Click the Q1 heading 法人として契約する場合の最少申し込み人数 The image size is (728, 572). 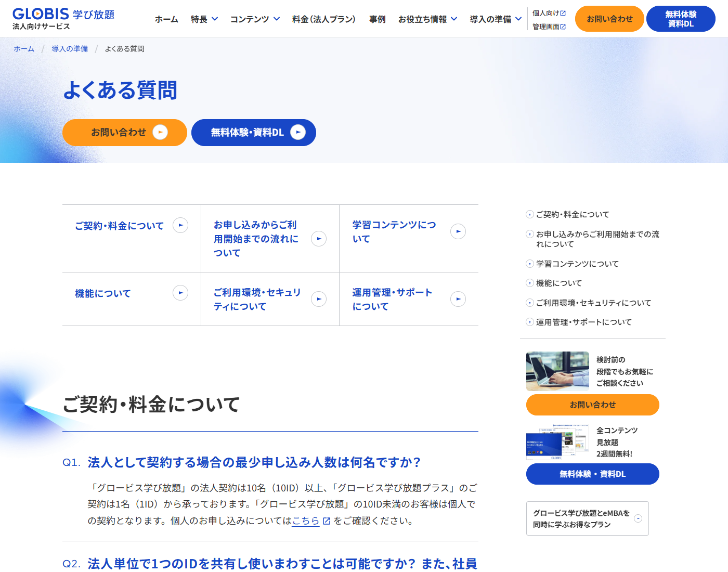(254, 462)
